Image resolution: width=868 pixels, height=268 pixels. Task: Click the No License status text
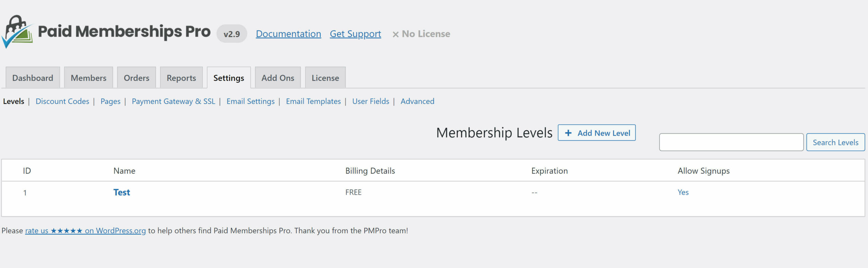click(426, 34)
